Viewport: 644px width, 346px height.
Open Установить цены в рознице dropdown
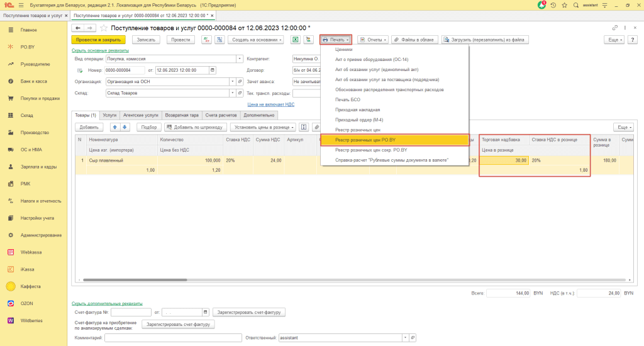tap(263, 127)
